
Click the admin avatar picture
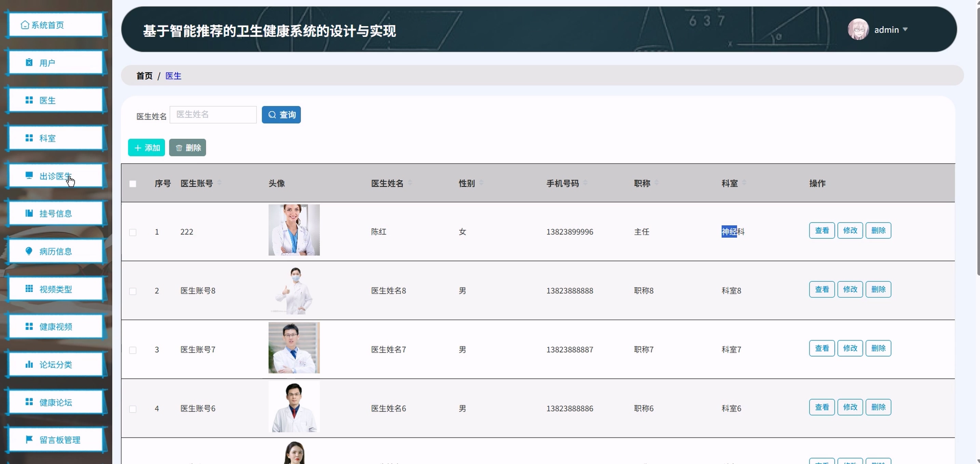[858, 29]
